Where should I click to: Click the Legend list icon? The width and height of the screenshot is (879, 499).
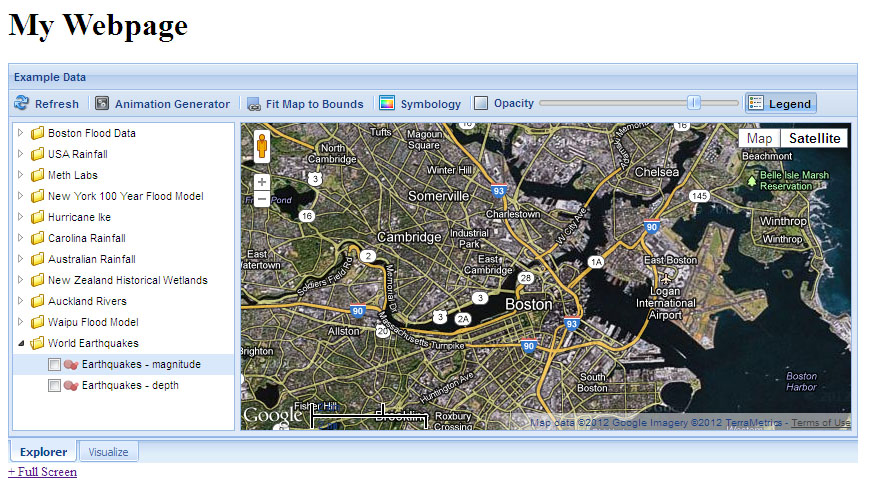pyautogui.click(x=756, y=103)
